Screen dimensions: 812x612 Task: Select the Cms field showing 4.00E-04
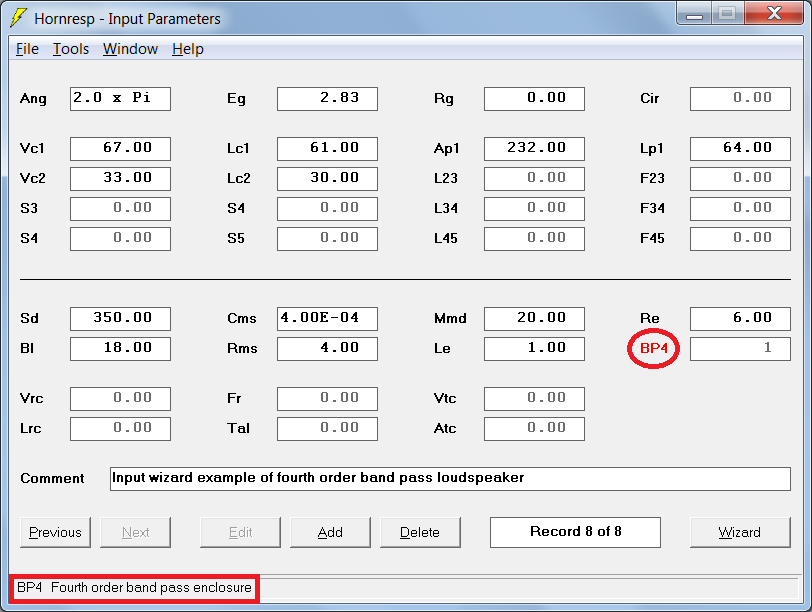click(327, 319)
